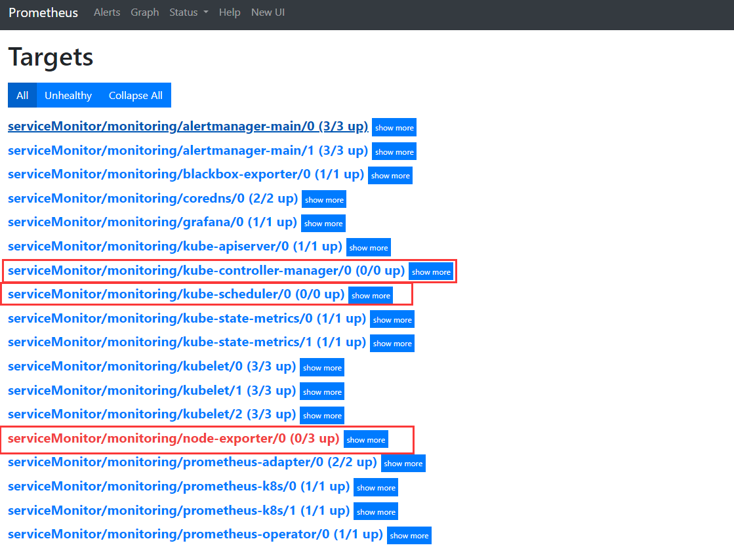Open alertmanager-main/1 target link
Viewport: 734px width, 560px height.
click(x=188, y=151)
